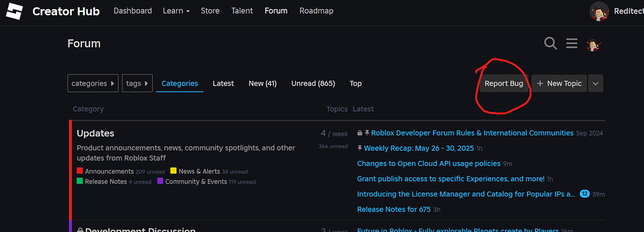
Task: Open the Roadmap navigation item
Action: 316,11
